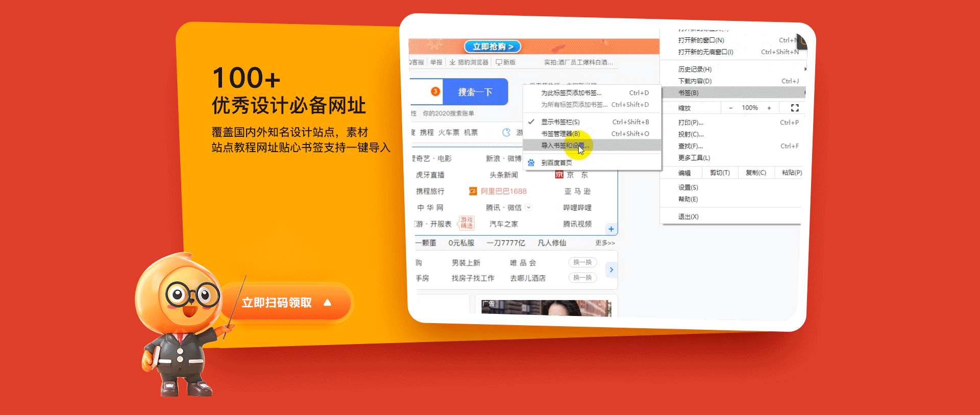Click the red 京东 logo icon
Image resolution: width=980 pixels, height=415 pixels.
[559, 175]
